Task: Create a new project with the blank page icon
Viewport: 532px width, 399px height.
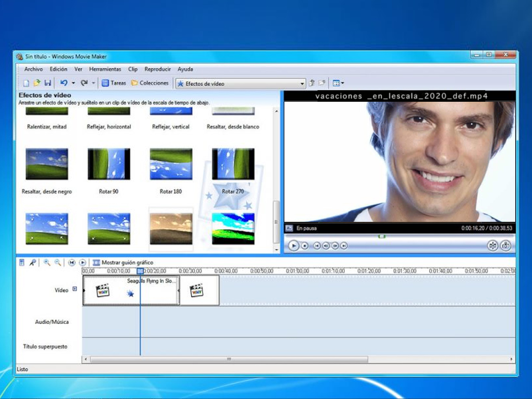Action: [26, 83]
